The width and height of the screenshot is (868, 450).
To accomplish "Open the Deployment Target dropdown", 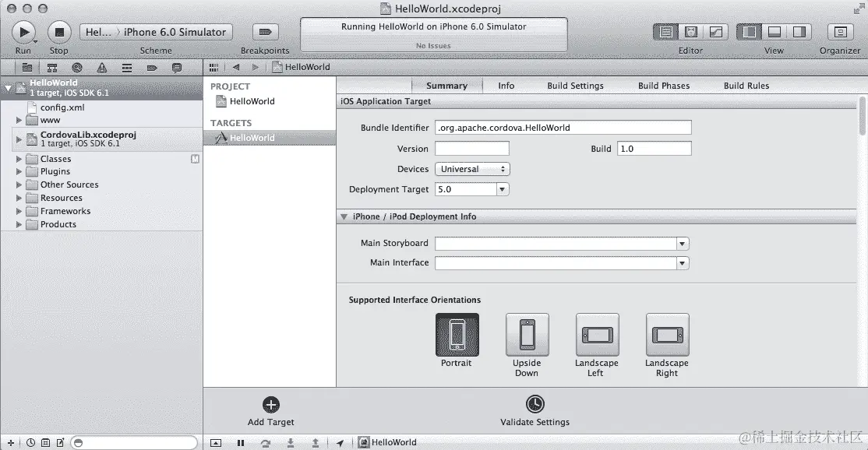I will click(x=502, y=188).
